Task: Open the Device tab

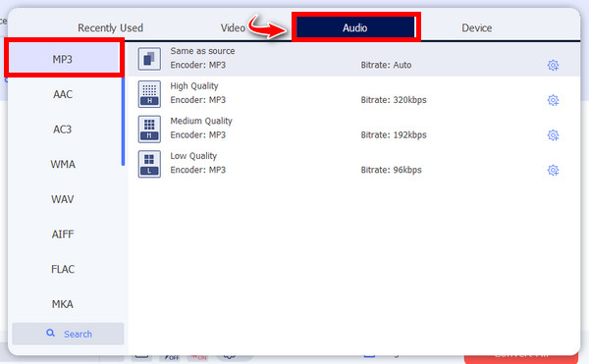Action: coord(477,27)
